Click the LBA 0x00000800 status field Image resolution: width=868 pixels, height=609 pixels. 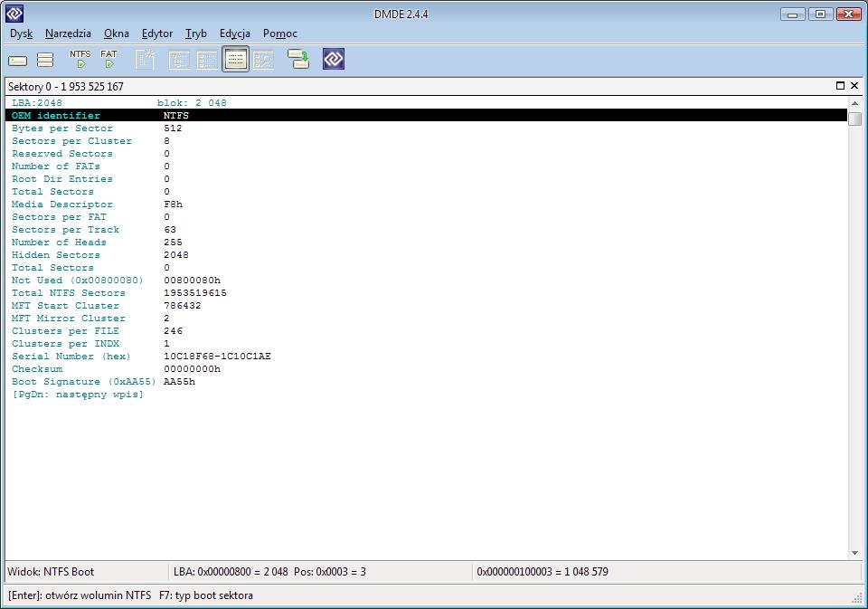click(x=320, y=571)
